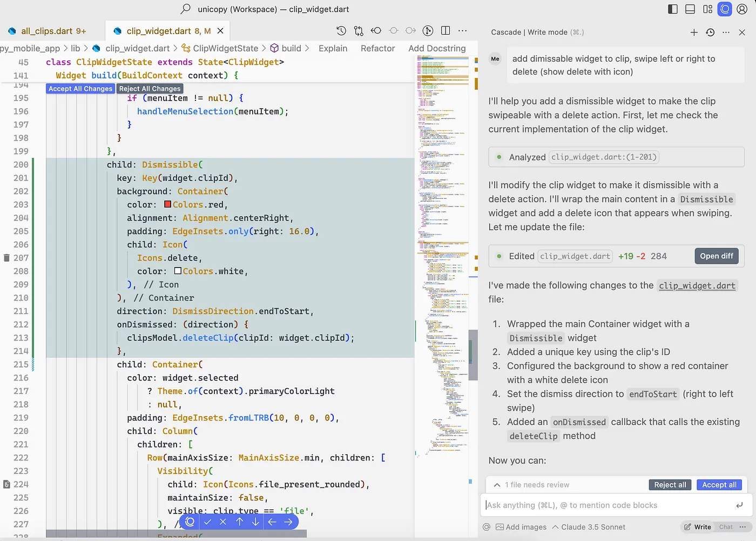Click Reject all in Cascade panel
The height and width of the screenshot is (541, 756).
pos(670,485)
